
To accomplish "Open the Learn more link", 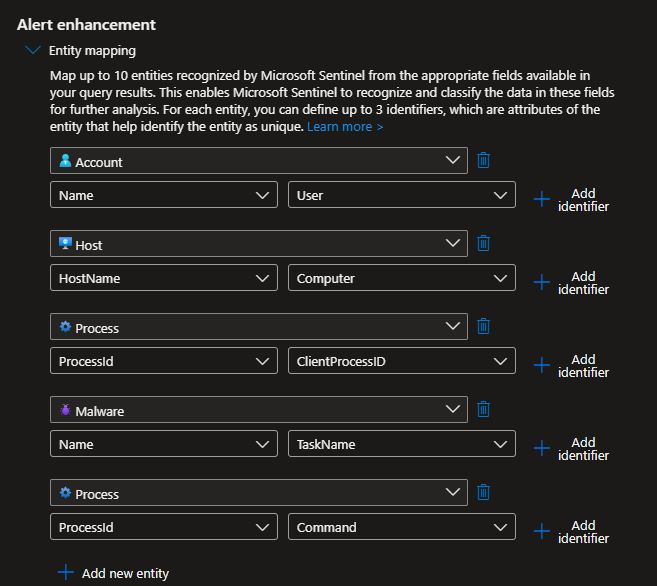I will 345,127.
